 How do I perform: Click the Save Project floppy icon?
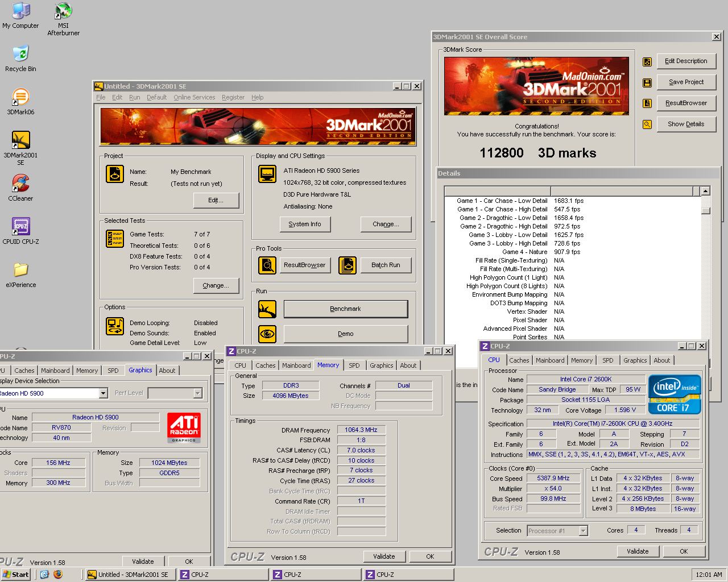point(647,82)
